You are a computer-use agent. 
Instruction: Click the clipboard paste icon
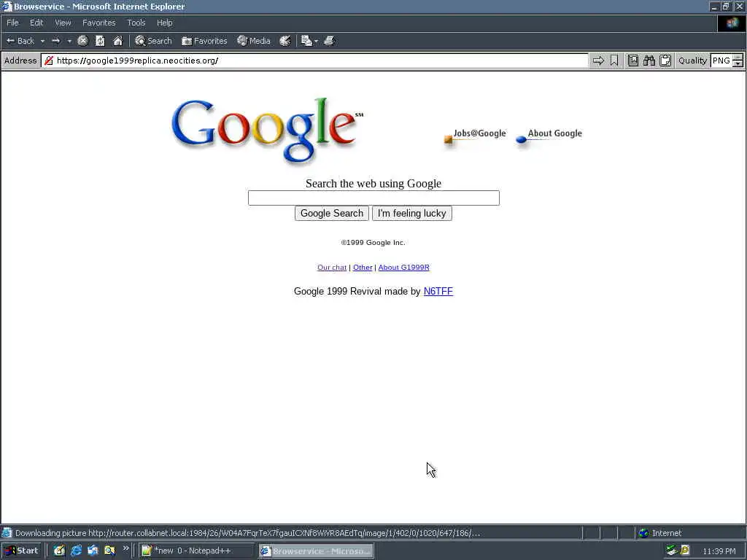click(x=665, y=61)
